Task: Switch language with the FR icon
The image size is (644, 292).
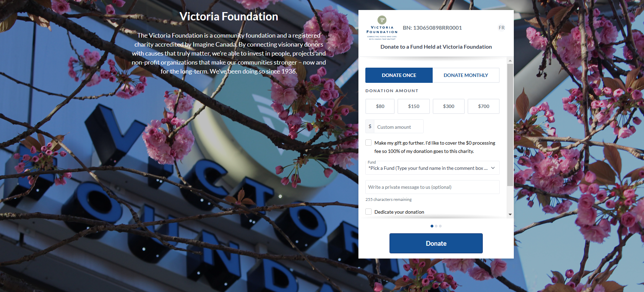Action: point(501,28)
